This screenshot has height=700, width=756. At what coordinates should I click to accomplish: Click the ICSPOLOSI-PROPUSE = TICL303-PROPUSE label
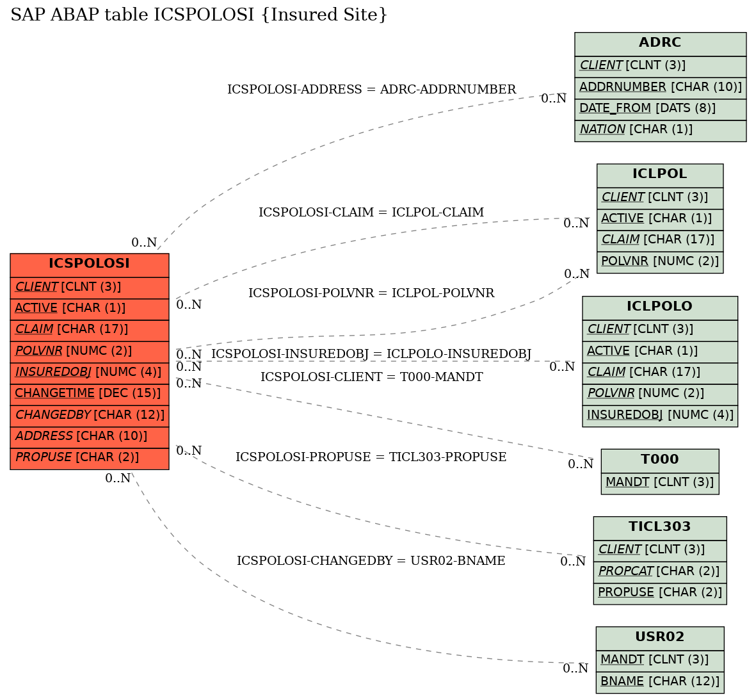click(371, 457)
